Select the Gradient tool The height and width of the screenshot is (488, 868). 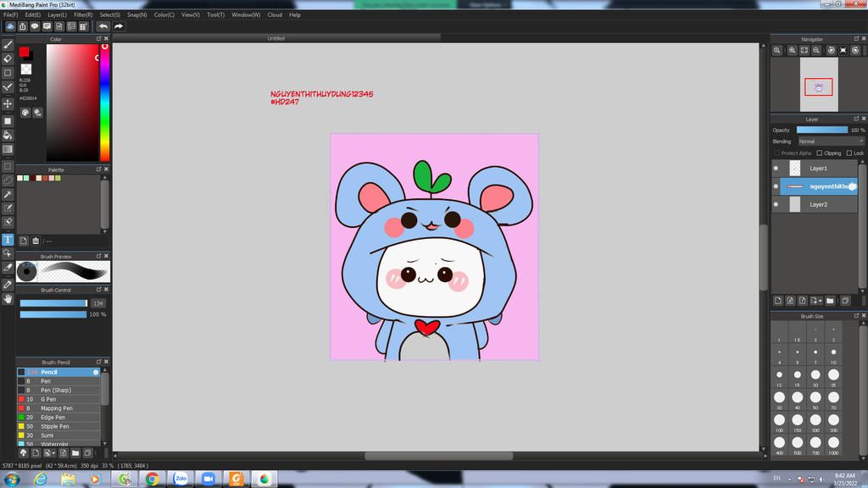click(x=8, y=149)
